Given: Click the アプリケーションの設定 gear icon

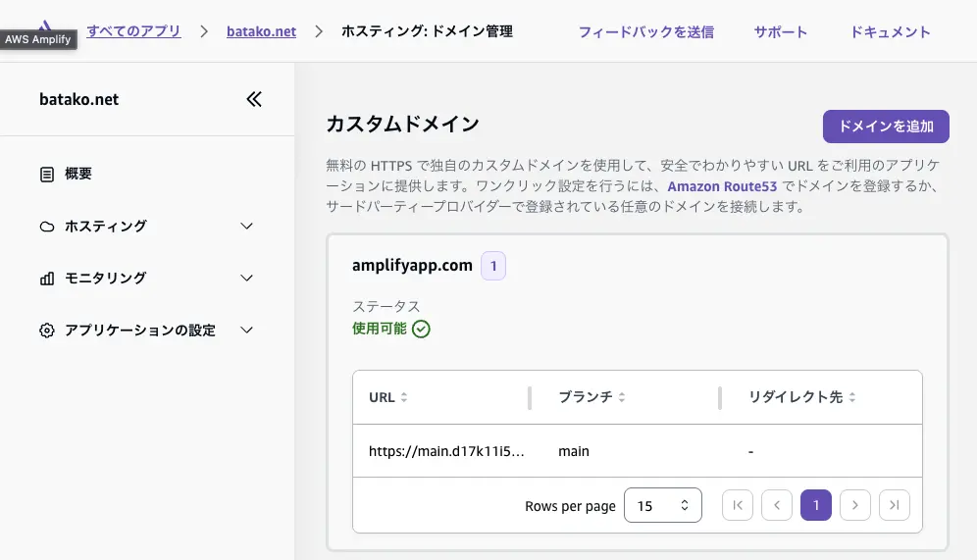Looking at the screenshot, I should coord(47,331).
